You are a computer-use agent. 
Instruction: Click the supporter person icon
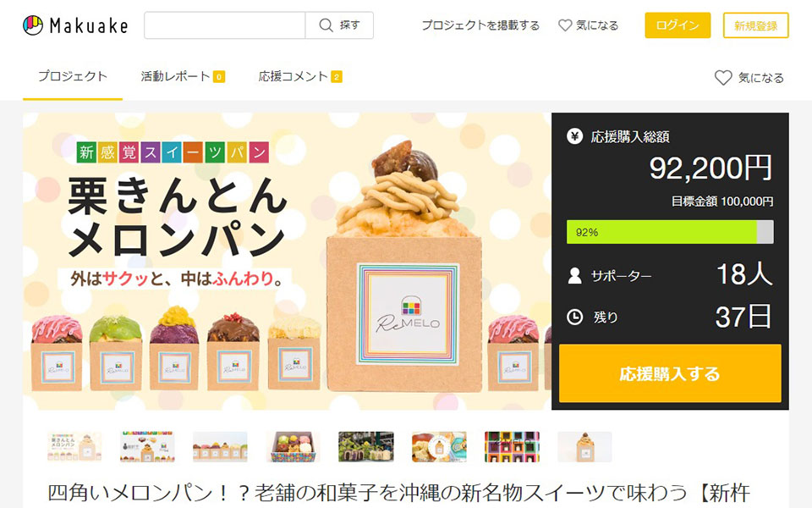click(x=574, y=275)
